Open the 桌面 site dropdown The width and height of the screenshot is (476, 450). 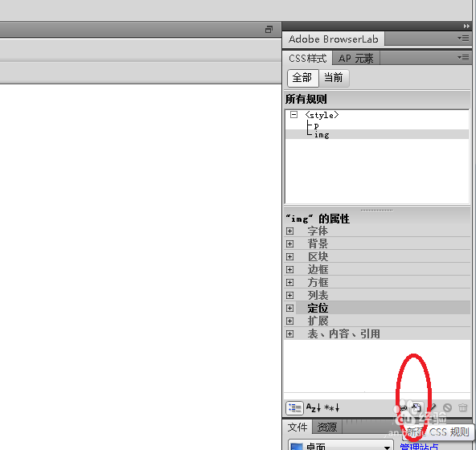(341, 446)
